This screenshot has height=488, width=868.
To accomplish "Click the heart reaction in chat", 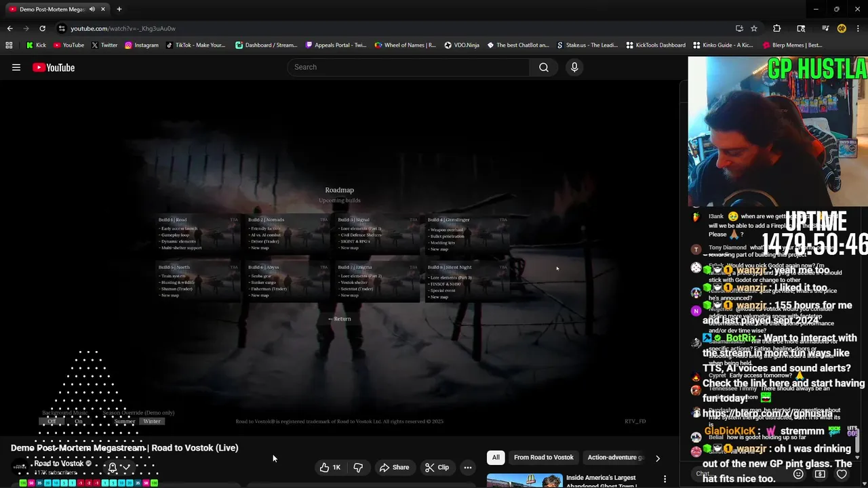I will pos(842,474).
